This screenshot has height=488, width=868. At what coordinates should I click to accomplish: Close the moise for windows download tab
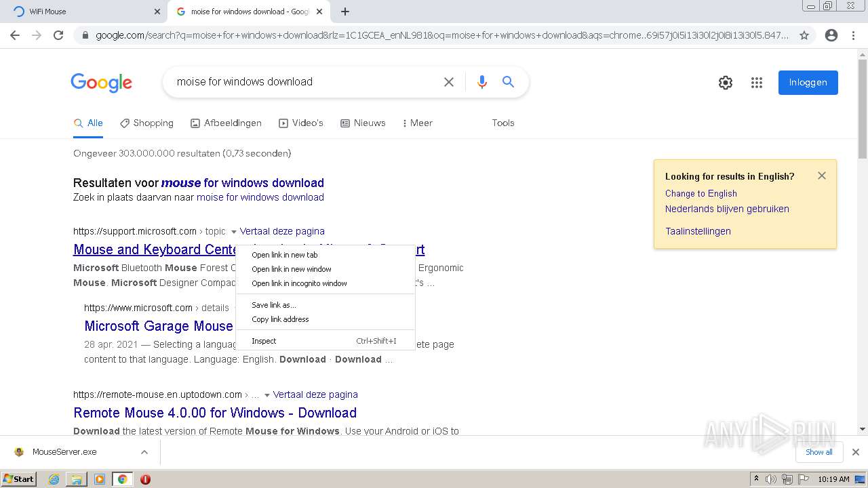pos(319,12)
